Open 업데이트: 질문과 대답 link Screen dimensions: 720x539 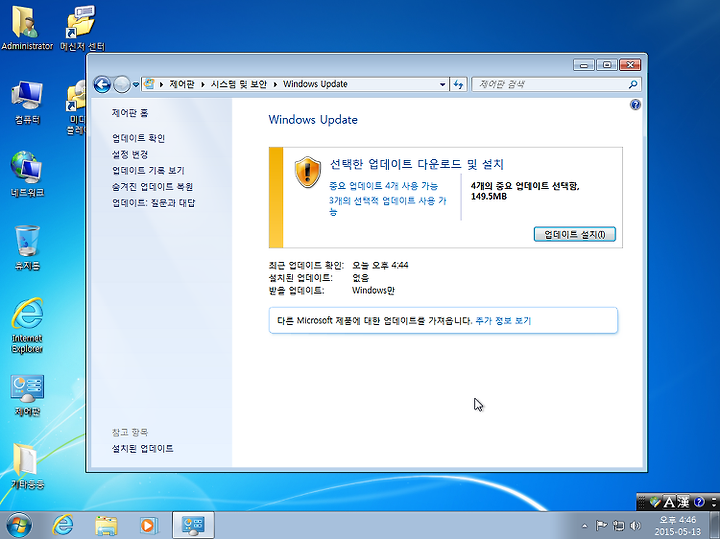pos(154,202)
